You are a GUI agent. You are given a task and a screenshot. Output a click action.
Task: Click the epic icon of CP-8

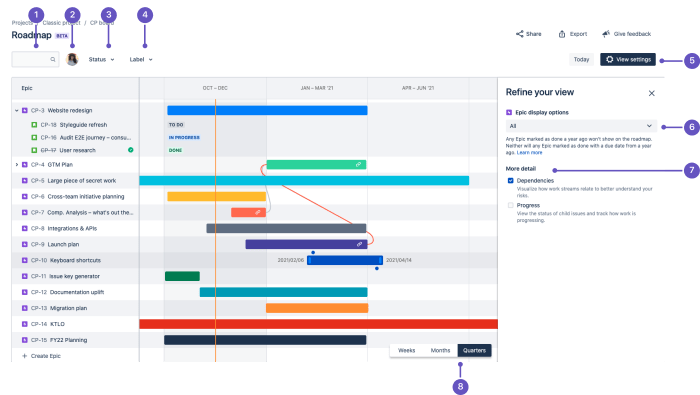coord(25,229)
